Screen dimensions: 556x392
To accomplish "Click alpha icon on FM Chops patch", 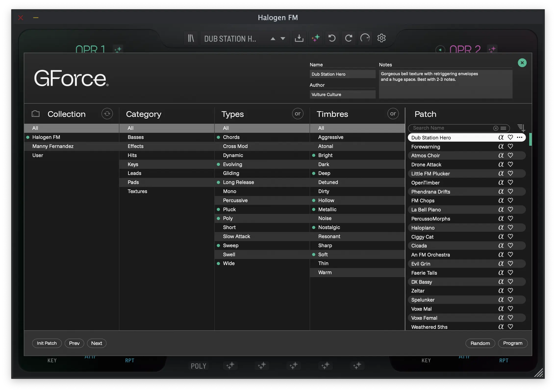I will pyautogui.click(x=501, y=201).
